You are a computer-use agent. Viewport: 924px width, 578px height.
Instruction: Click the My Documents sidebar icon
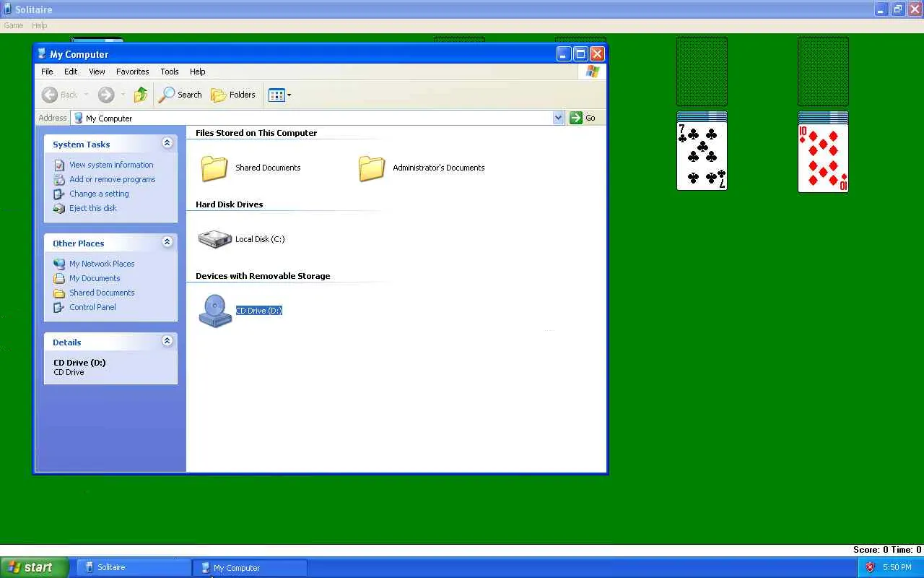coord(59,278)
